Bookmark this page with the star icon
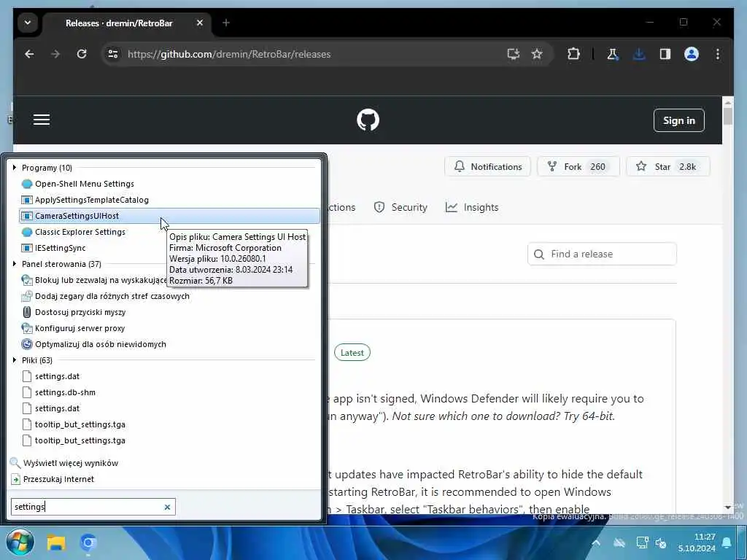This screenshot has height=560, width=747. tap(537, 54)
